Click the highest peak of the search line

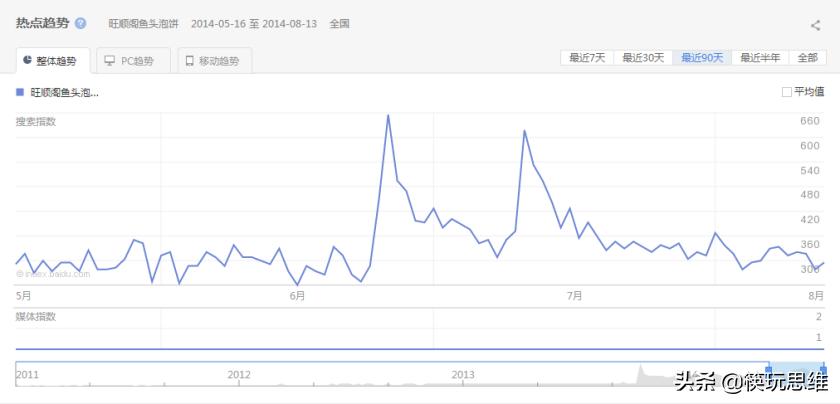pos(388,116)
